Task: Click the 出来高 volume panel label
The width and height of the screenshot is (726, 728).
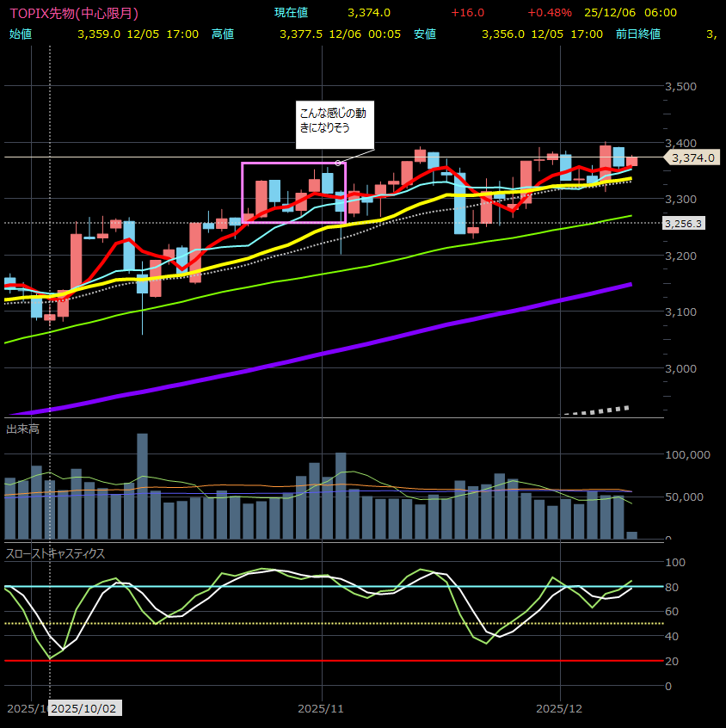Action: pos(22,428)
